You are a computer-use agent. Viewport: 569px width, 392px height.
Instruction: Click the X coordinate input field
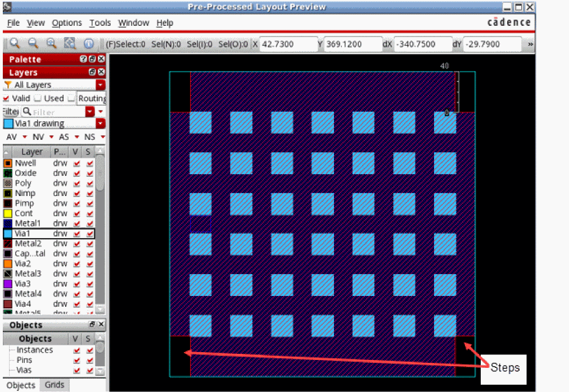pyautogui.click(x=288, y=44)
